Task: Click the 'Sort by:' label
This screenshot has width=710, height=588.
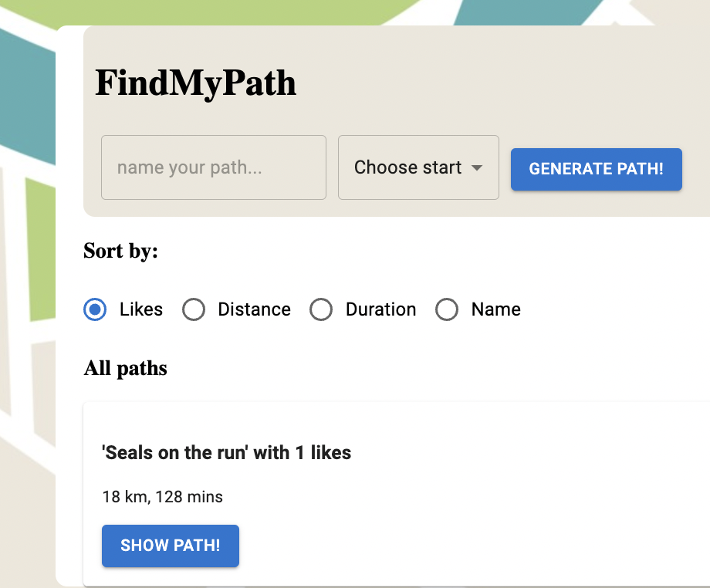Action: [120, 251]
